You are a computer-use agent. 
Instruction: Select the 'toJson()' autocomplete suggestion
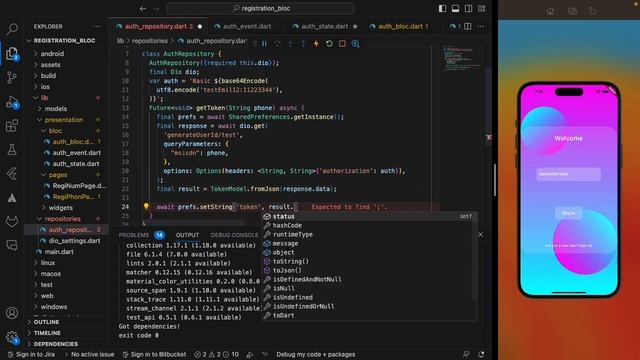[x=369, y=270]
